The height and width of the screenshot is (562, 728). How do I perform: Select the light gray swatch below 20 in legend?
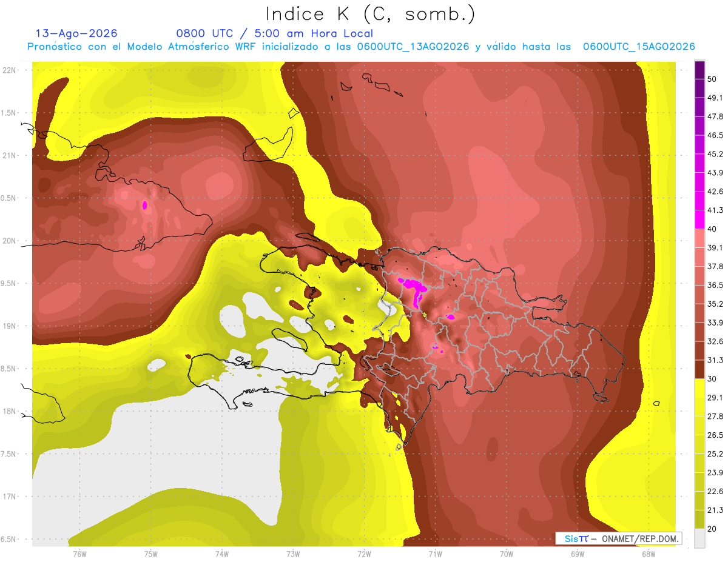pos(699,538)
